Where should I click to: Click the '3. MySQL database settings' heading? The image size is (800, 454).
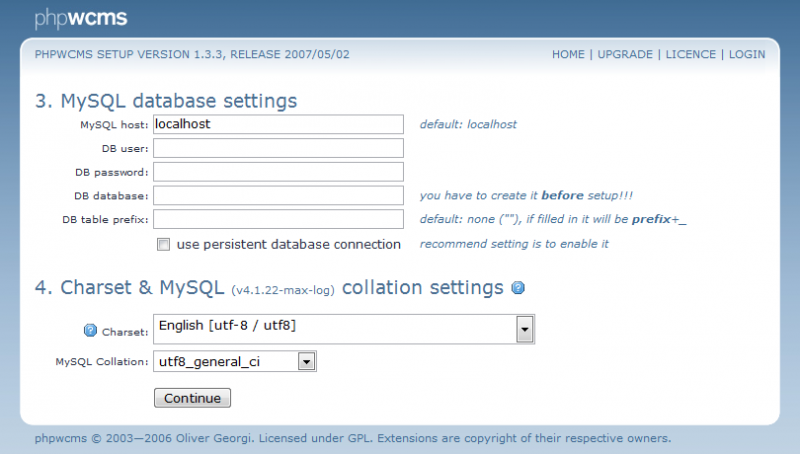[x=166, y=100]
